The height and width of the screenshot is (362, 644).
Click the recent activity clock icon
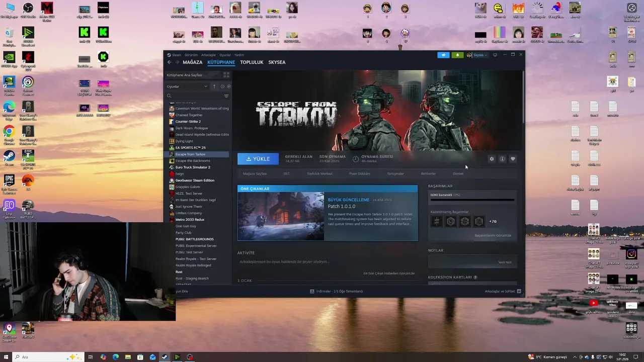click(222, 86)
